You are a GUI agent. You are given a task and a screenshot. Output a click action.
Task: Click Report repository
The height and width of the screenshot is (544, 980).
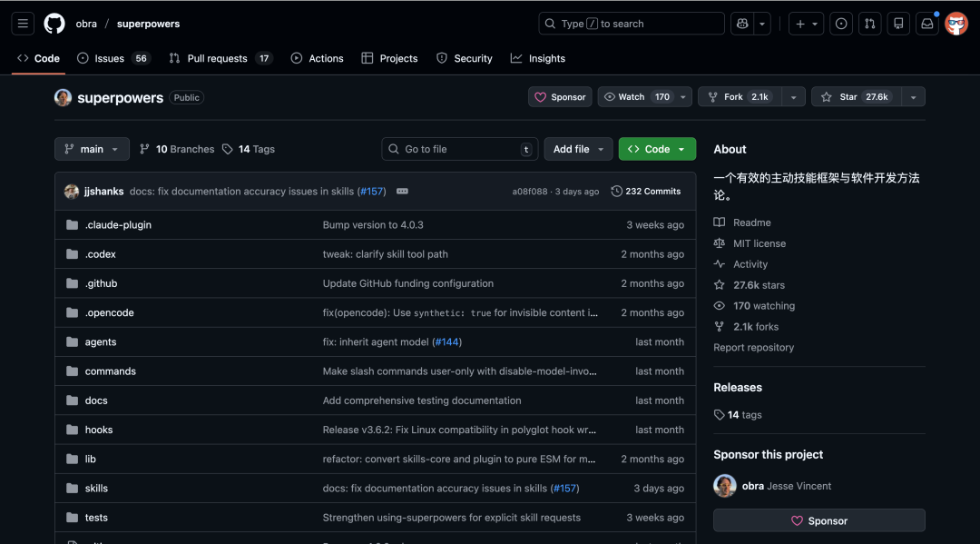pos(754,348)
